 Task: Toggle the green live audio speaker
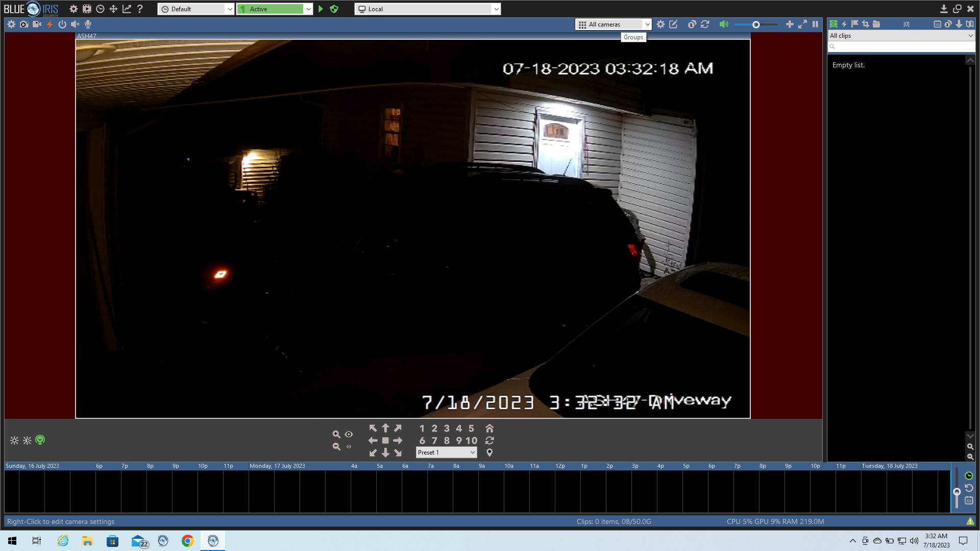click(x=724, y=24)
